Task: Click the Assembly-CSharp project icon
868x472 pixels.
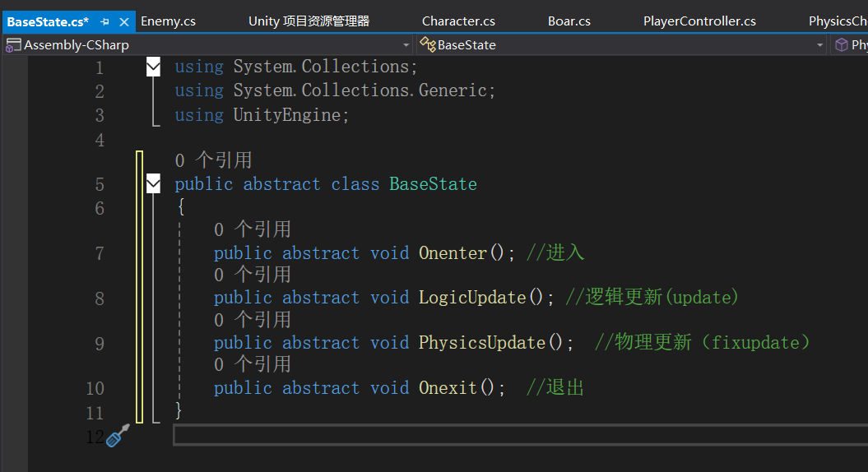Action: 14,45
